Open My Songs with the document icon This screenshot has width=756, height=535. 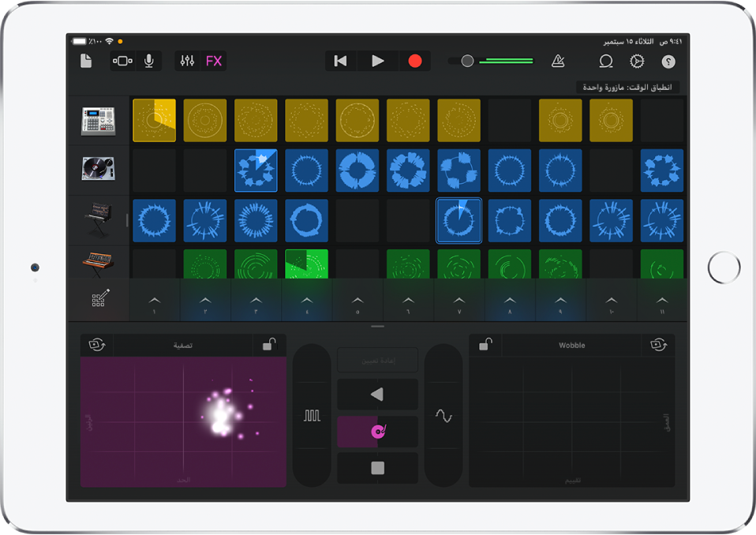[86, 61]
